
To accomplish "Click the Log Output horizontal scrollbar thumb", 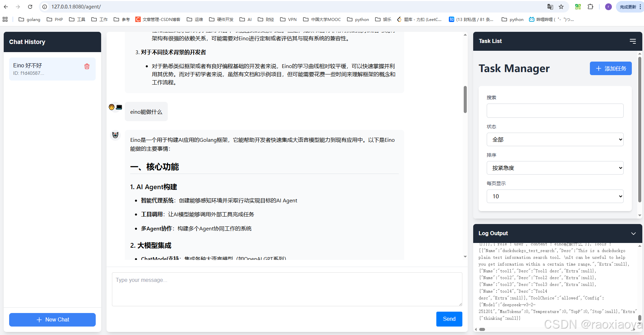I will [482, 329].
